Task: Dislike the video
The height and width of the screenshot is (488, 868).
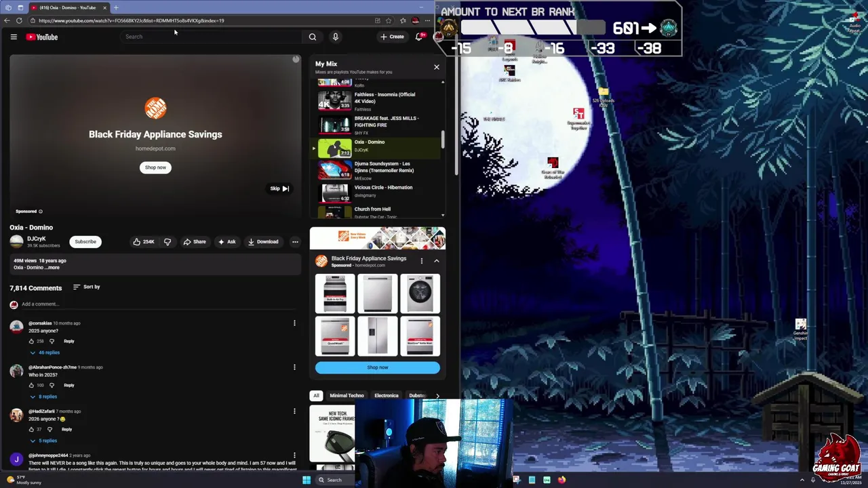Action: (167, 241)
